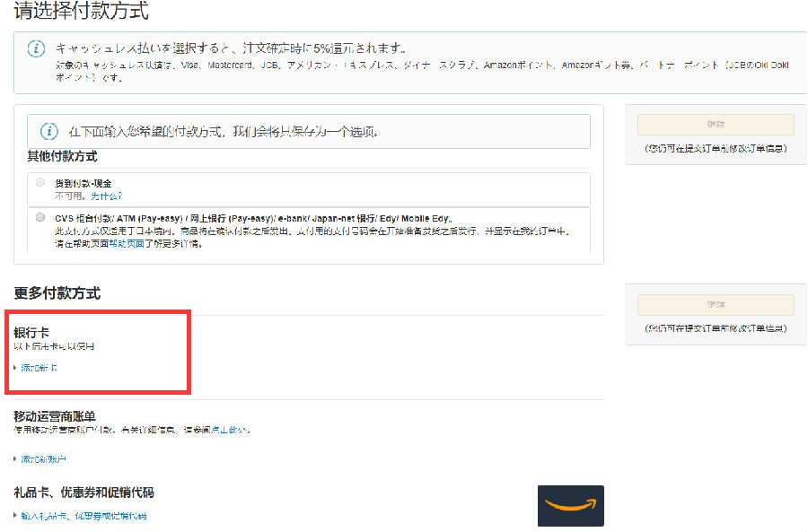808x532 pixels.
Task: Select the cash on delivery radio button
Action: 40,182
